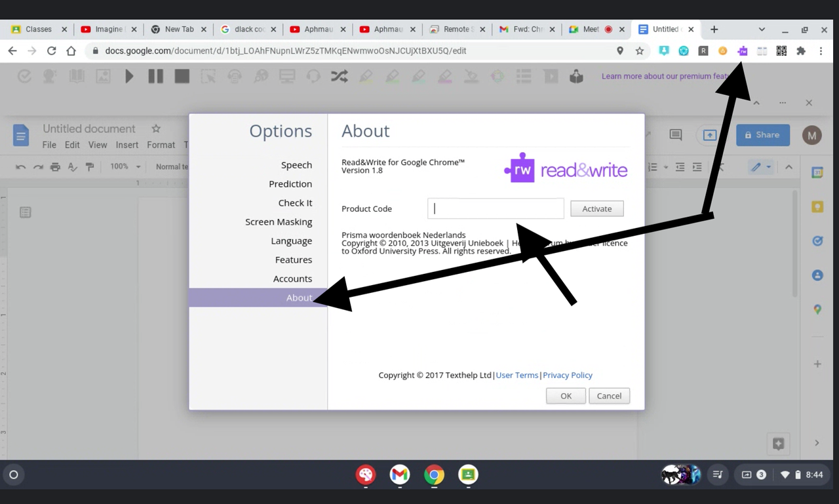Click the Read&Write extension icon in Chrome
The width and height of the screenshot is (839, 504).
pyautogui.click(x=742, y=50)
